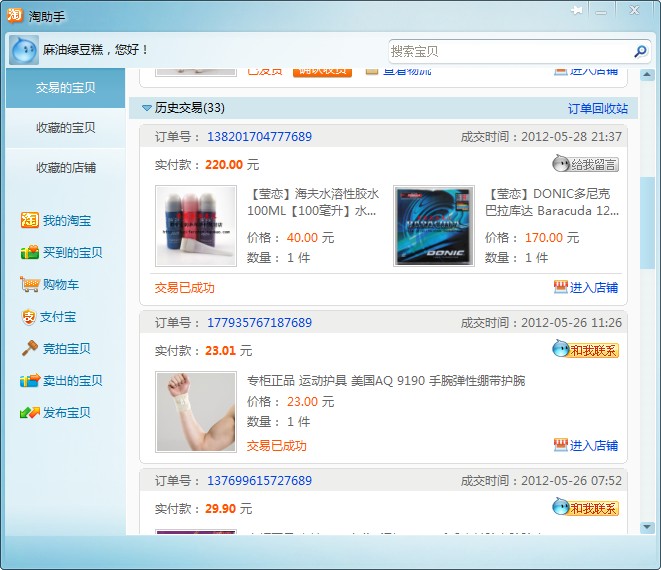This screenshot has height=570, width=661.
Task: Click the 170.00 元 item price
Action: pos(552,237)
